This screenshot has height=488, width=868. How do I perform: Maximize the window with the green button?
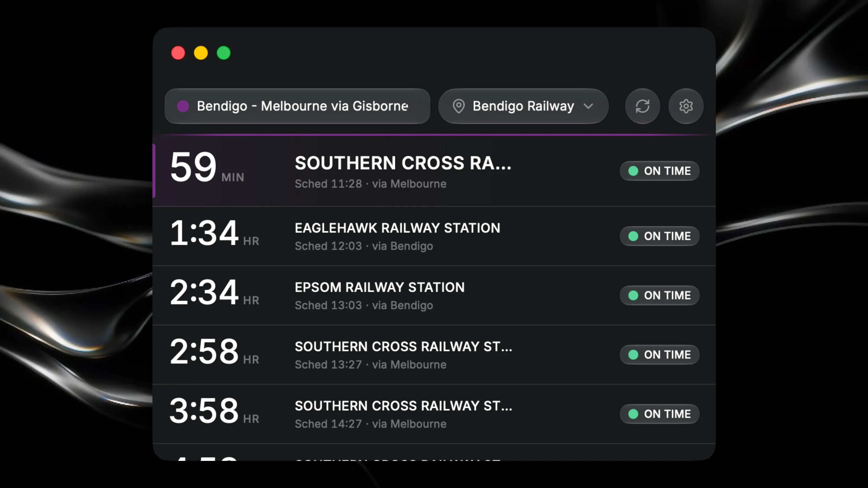click(224, 53)
